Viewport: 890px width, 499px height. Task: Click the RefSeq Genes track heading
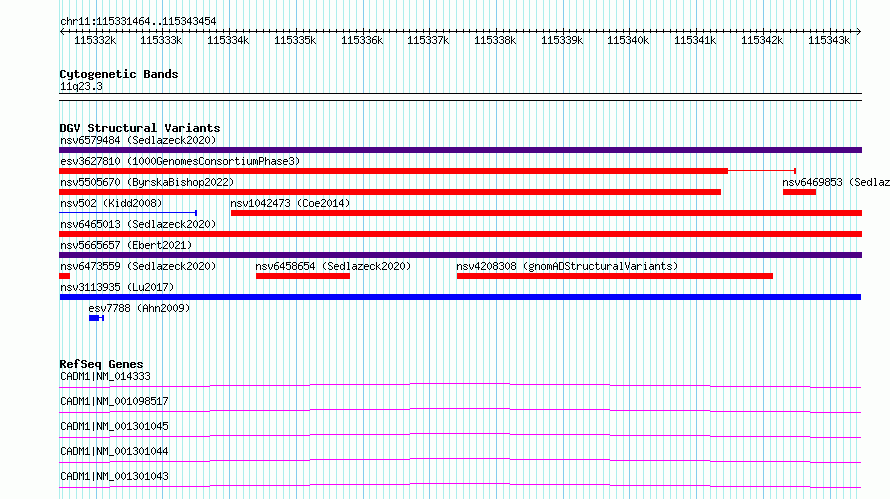(101, 364)
